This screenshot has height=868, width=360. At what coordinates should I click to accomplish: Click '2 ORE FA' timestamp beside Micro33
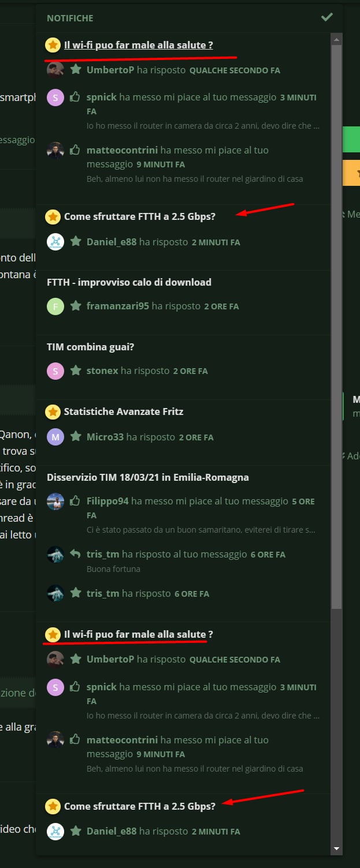point(196,437)
